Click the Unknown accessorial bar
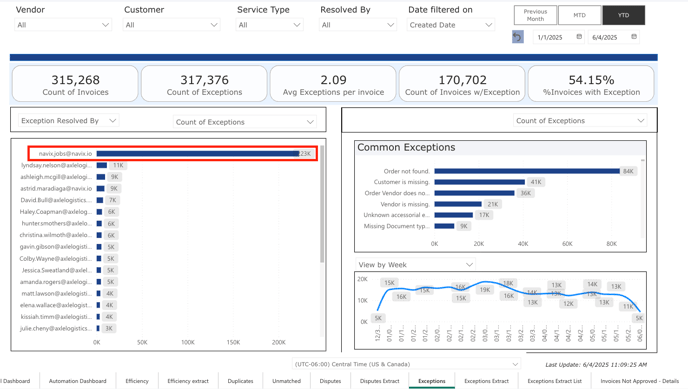 click(454, 215)
